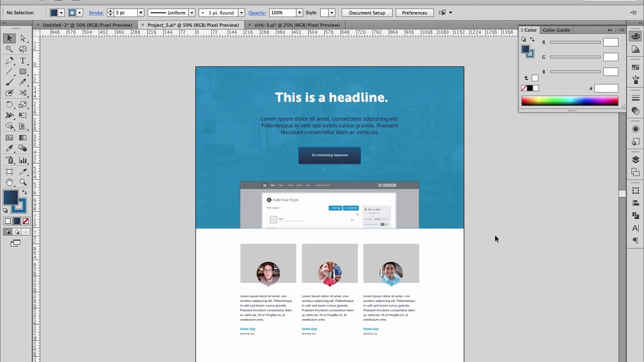
Task: Select the Direct Selection white arrow tool
Action: click(x=23, y=38)
